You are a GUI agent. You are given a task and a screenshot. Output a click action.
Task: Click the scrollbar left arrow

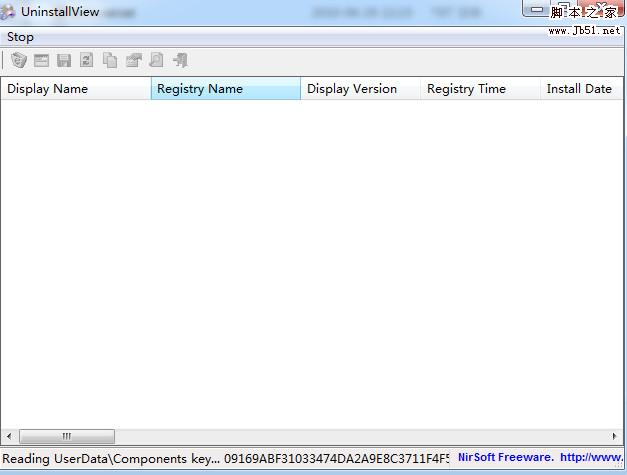coord(9,436)
